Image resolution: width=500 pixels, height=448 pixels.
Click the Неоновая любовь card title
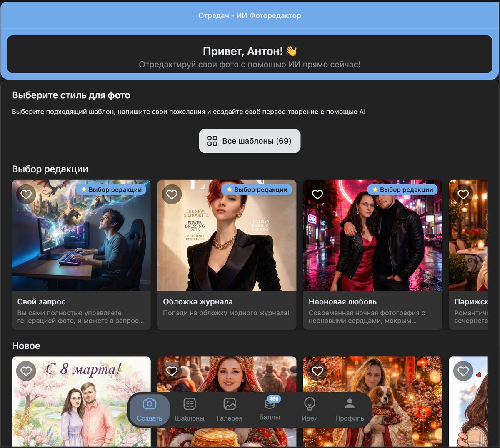click(342, 301)
